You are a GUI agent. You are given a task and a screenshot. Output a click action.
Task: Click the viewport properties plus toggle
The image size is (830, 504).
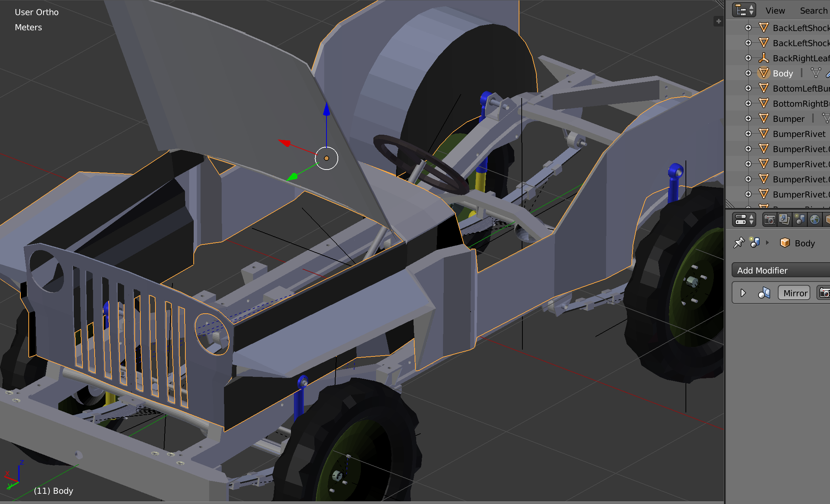[x=718, y=21]
